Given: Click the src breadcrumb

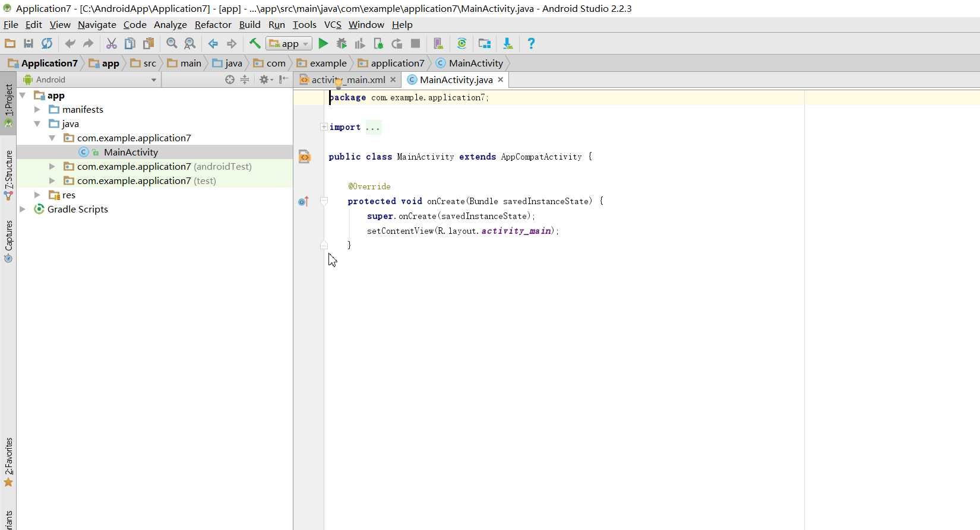Looking at the screenshot, I should pos(144,63).
